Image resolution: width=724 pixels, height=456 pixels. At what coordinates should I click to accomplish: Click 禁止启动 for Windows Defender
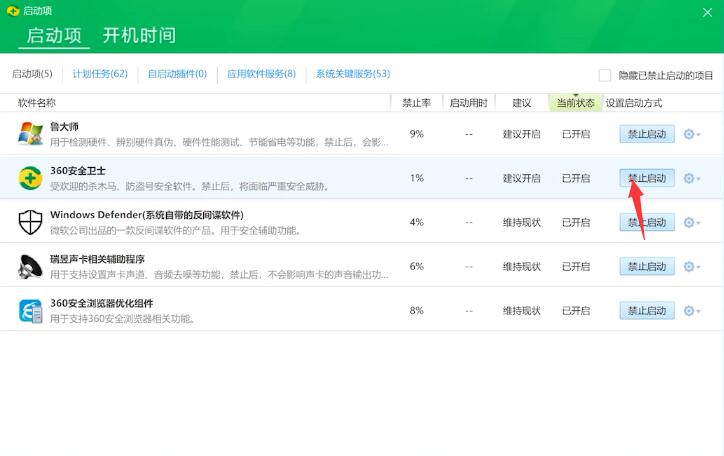[x=647, y=222]
